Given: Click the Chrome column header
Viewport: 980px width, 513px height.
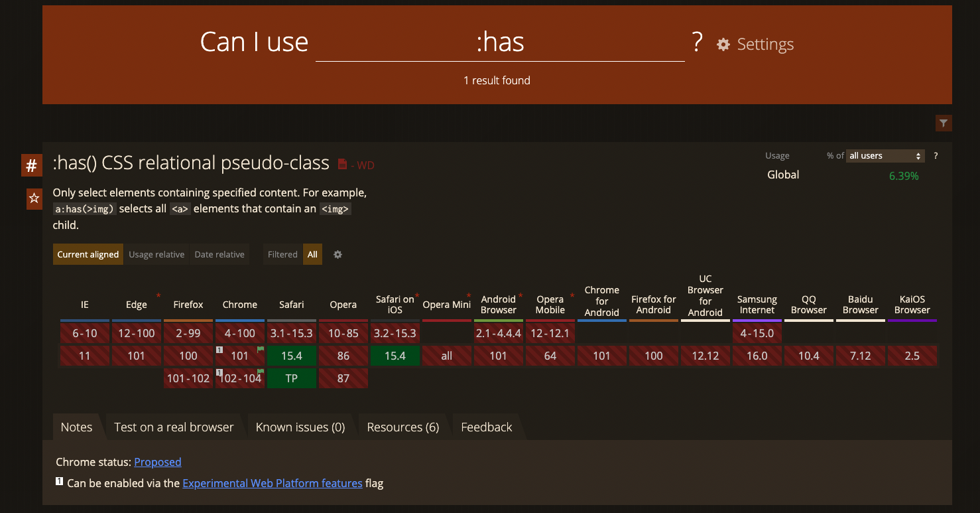Looking at the screenshot, I should point(240,305).
